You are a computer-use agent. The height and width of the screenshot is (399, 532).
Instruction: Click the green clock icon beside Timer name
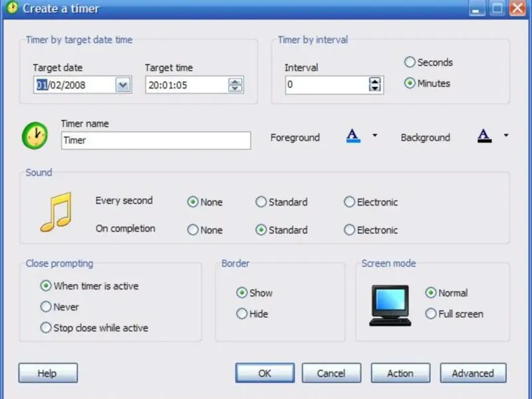tap(35, 136)
